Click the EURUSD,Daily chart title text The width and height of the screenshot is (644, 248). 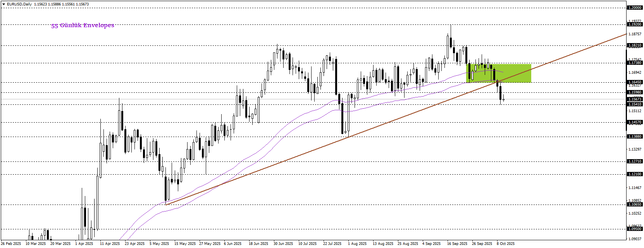20,4
